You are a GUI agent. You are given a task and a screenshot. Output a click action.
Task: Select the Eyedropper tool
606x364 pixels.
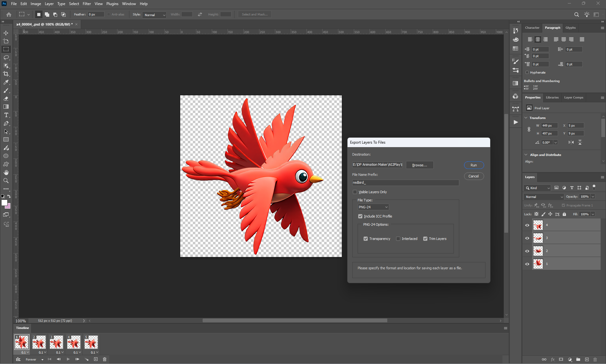(6, 82)
